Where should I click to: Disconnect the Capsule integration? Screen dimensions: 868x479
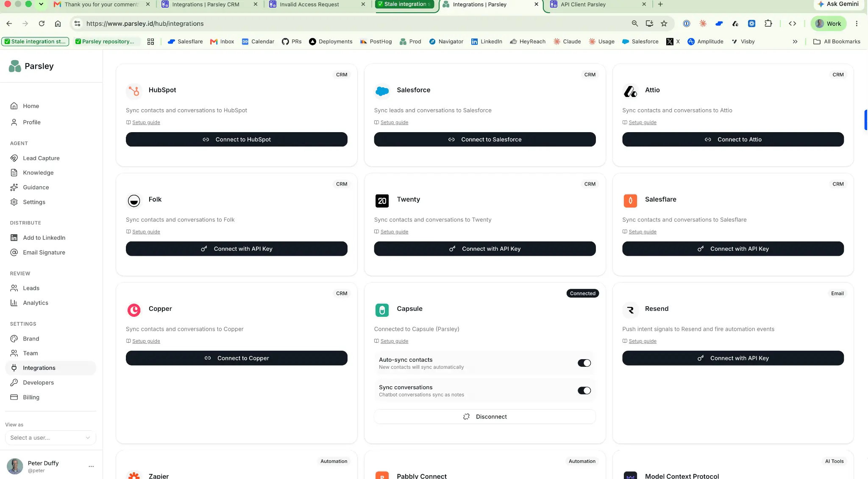(x=485, y=417)
